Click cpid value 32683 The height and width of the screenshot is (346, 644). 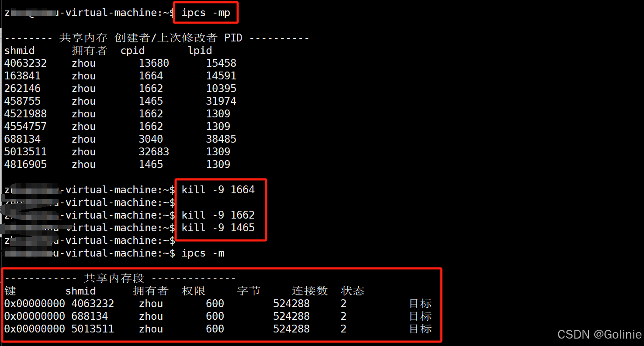click(154, 152)
